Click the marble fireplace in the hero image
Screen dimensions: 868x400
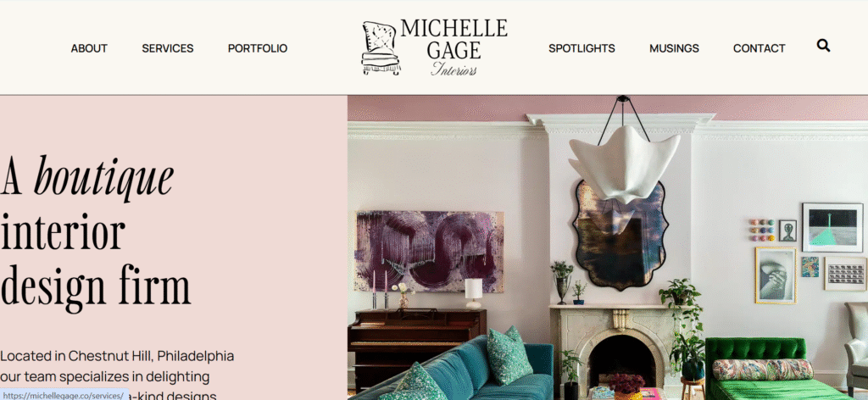609,347
